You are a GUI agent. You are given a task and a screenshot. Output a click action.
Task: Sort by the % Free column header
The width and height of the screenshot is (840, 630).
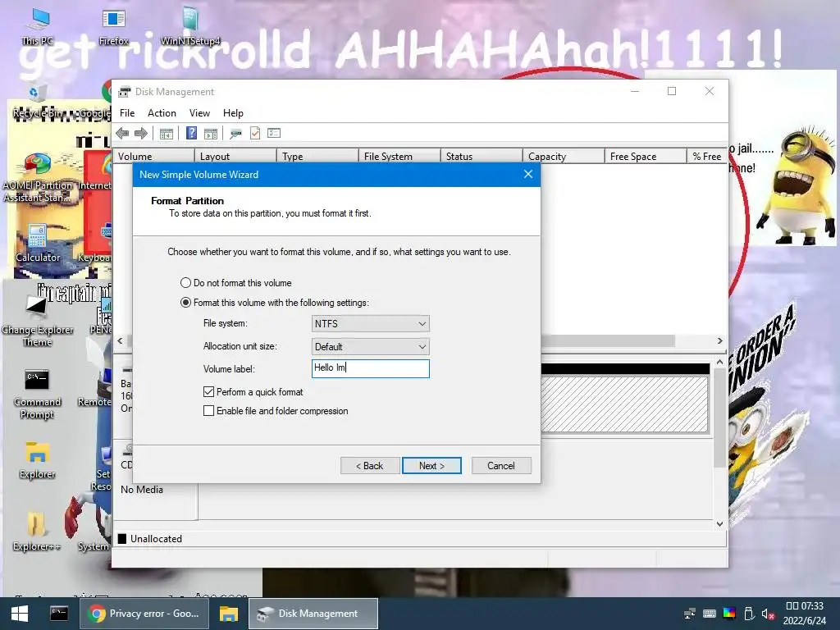706,157
